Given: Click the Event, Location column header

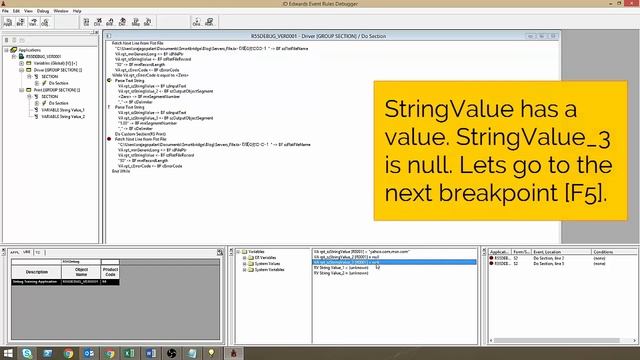Looking at the screenshot, I should 561,252.
